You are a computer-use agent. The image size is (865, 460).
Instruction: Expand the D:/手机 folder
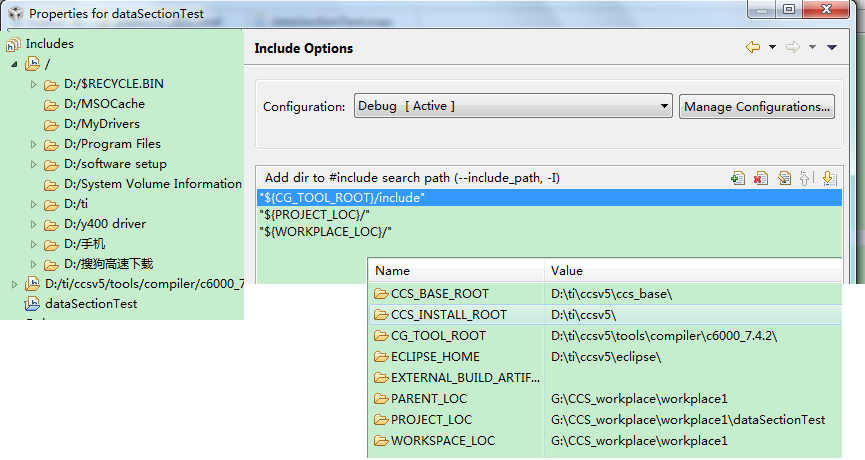coord(33,244)
